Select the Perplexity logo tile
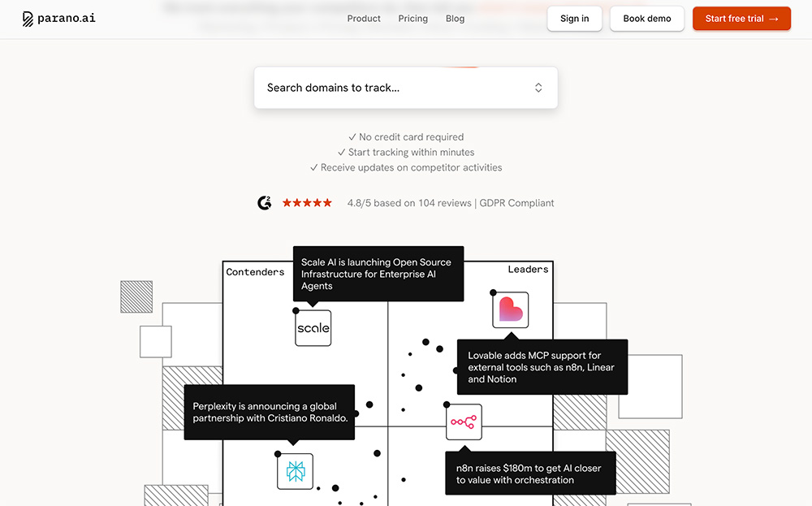Viewport: 812px width, 506px height. pos(296,471)
